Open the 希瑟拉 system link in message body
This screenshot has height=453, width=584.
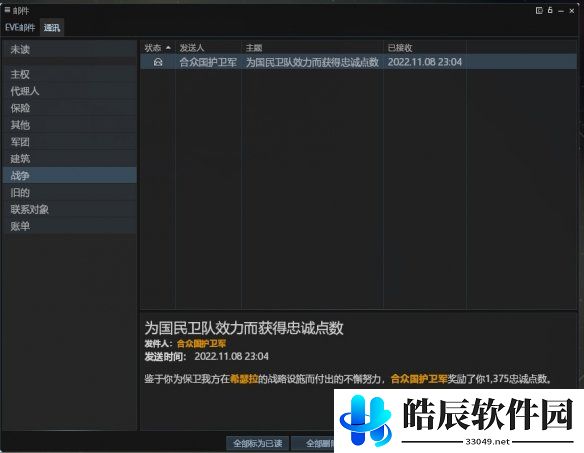tap(244, 379)
